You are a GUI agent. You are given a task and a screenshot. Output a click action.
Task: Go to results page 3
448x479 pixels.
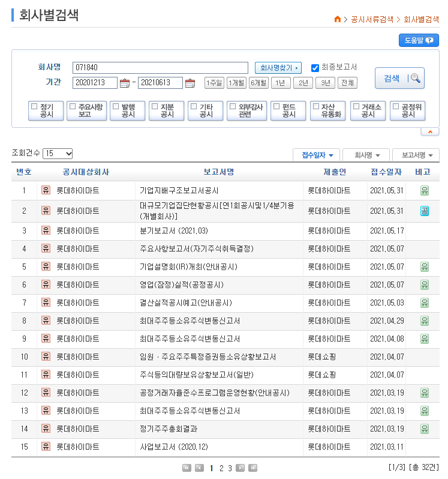[230, 468]
